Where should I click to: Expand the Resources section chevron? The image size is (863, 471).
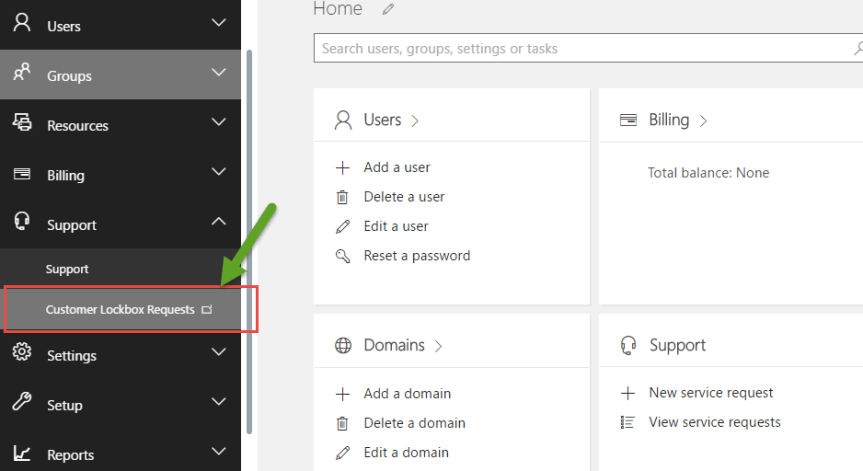coord(219,123)
